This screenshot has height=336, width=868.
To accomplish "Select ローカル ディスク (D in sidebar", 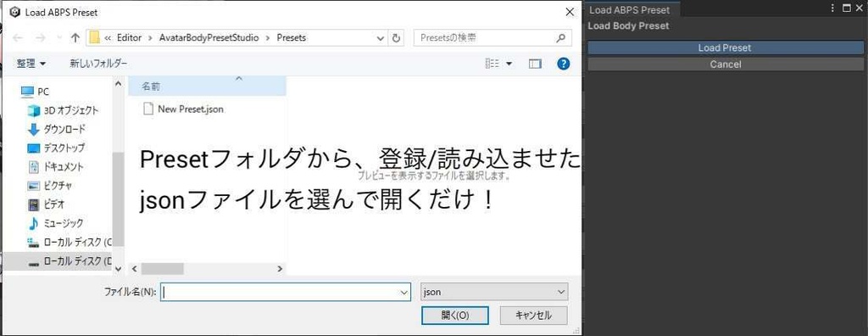I will [x=70, y=261].
